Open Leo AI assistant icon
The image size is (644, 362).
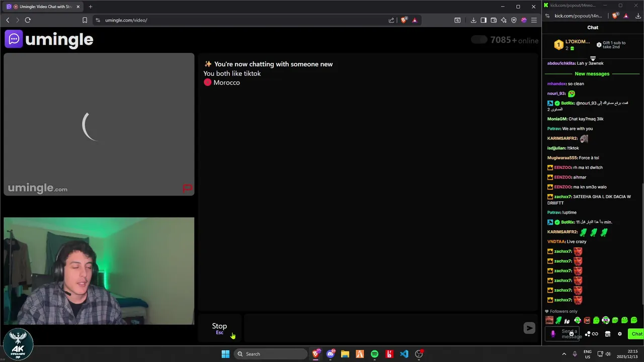coord(504,20)
